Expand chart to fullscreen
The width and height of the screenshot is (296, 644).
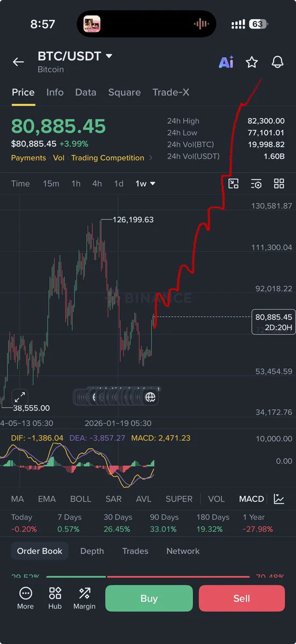click(20, 397)
